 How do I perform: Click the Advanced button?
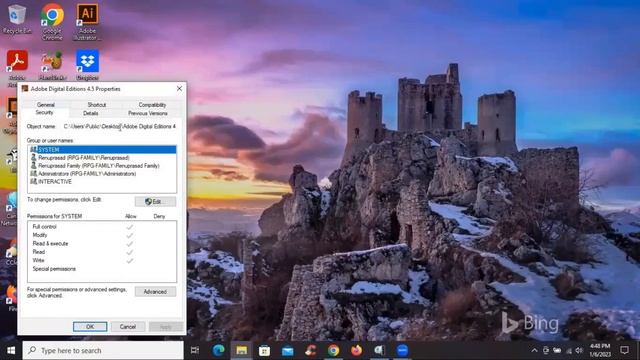[x=155, y=292]
